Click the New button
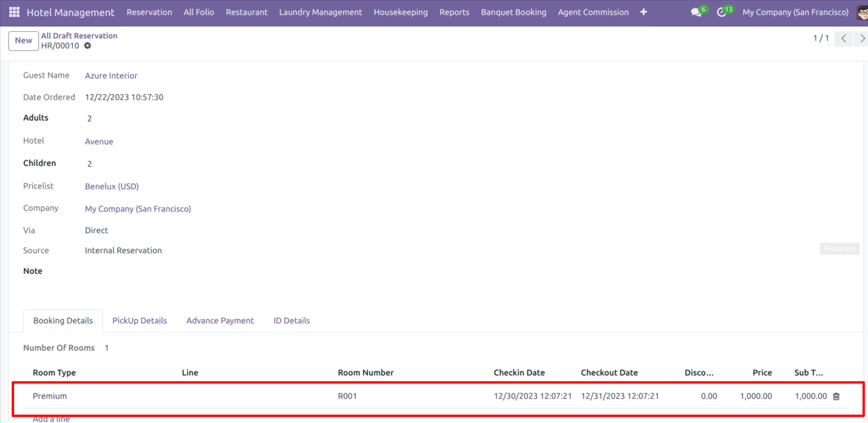 23,41
